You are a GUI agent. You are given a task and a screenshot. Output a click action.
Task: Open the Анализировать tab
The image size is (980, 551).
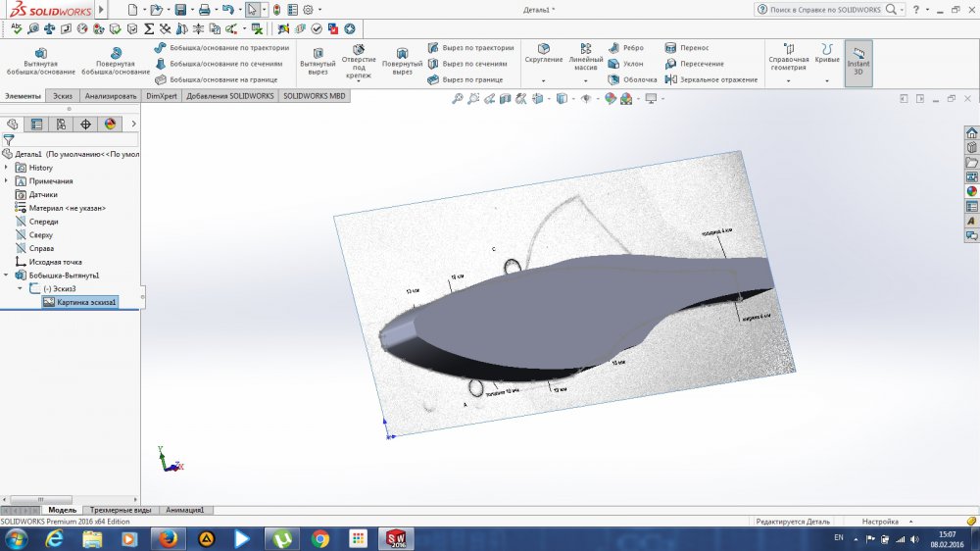[111, 96]
